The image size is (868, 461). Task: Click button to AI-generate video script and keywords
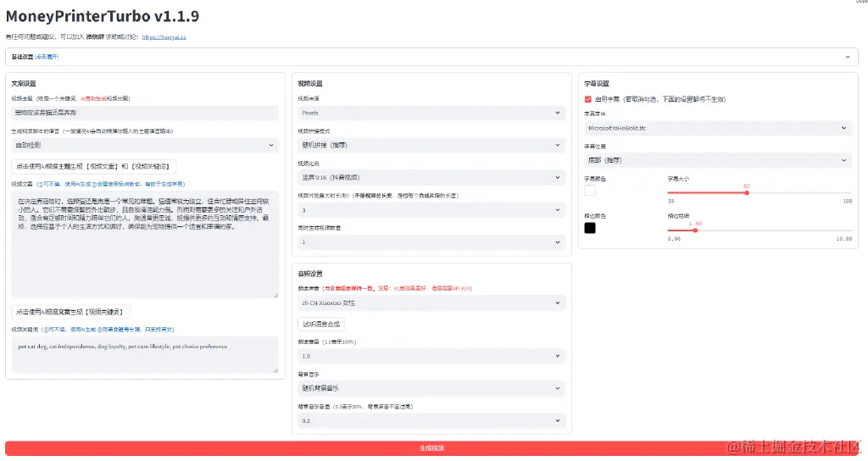tap(93, 166)
